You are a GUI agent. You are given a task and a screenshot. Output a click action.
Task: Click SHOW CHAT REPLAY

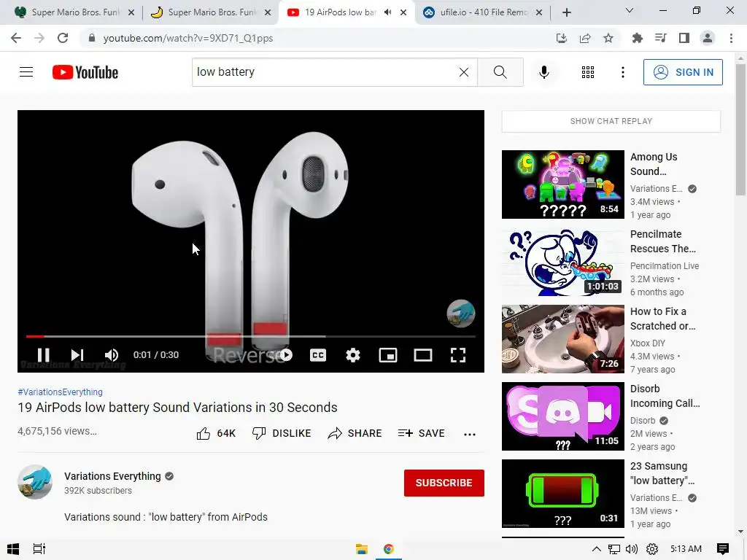[611, 122]
